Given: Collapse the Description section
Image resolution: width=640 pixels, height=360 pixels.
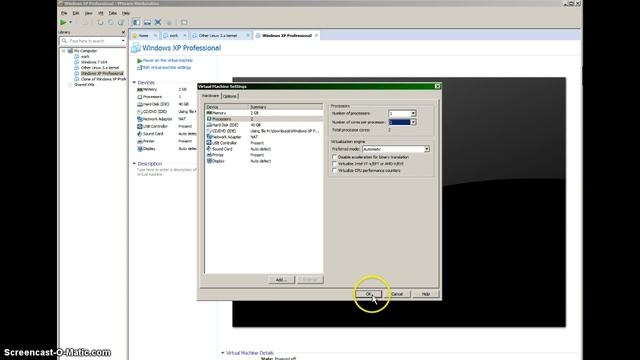Looking at the screenshot, I should 134,164.
